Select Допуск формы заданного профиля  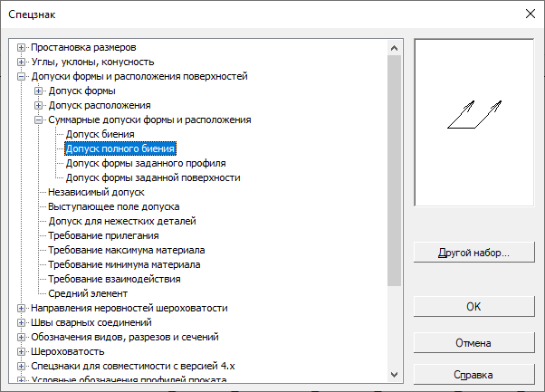coord(146,163)
